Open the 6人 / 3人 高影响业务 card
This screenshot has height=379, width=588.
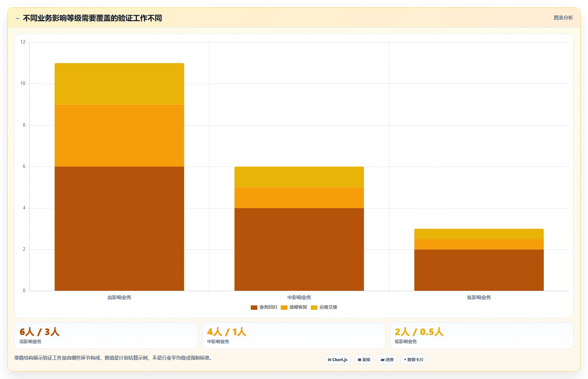point(106,335)
